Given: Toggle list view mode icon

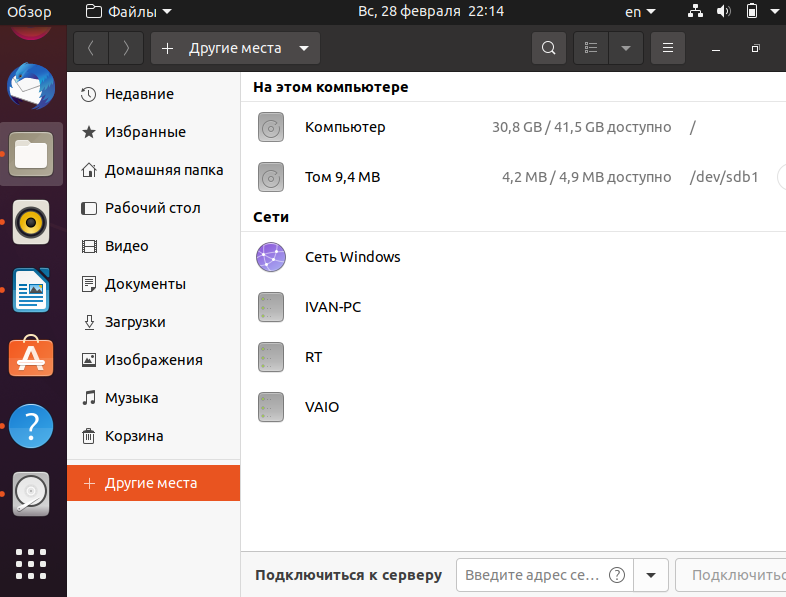Looking at the screenshot, I should [591, 48].
